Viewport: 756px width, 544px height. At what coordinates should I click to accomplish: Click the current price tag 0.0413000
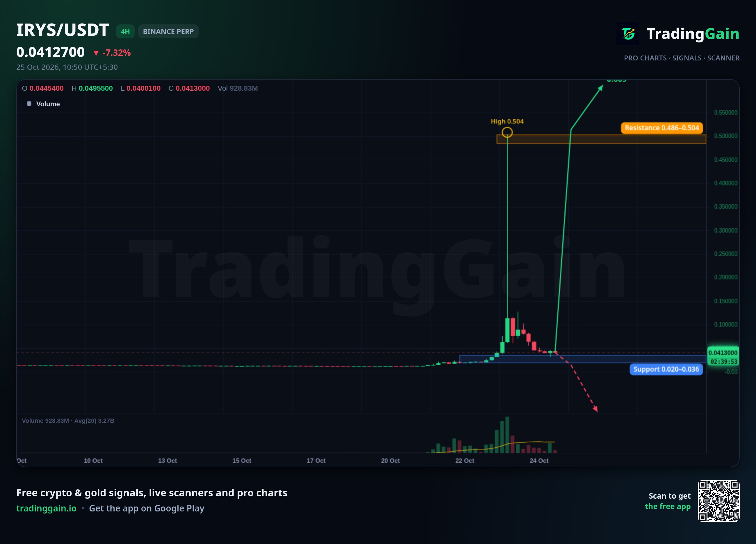pos(723,353)
